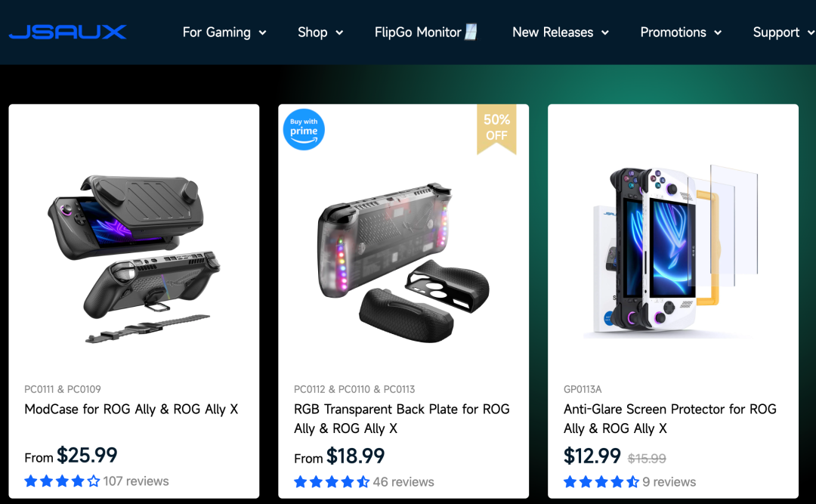Open the ModCase for ROG Ally title link

pyautogui.click(x=131, y=409)
